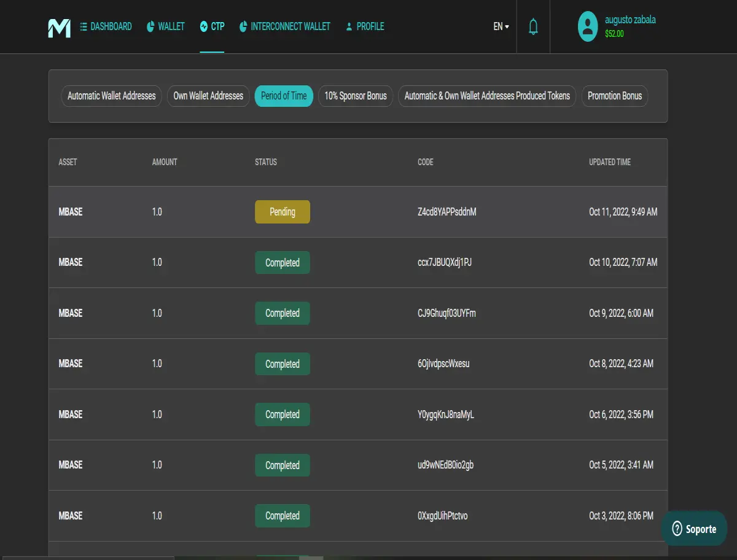Click the Oct 6, 2022, 3:56 PM timestamp
Screen dimensions: 737x560
click(x=621, y=414)
